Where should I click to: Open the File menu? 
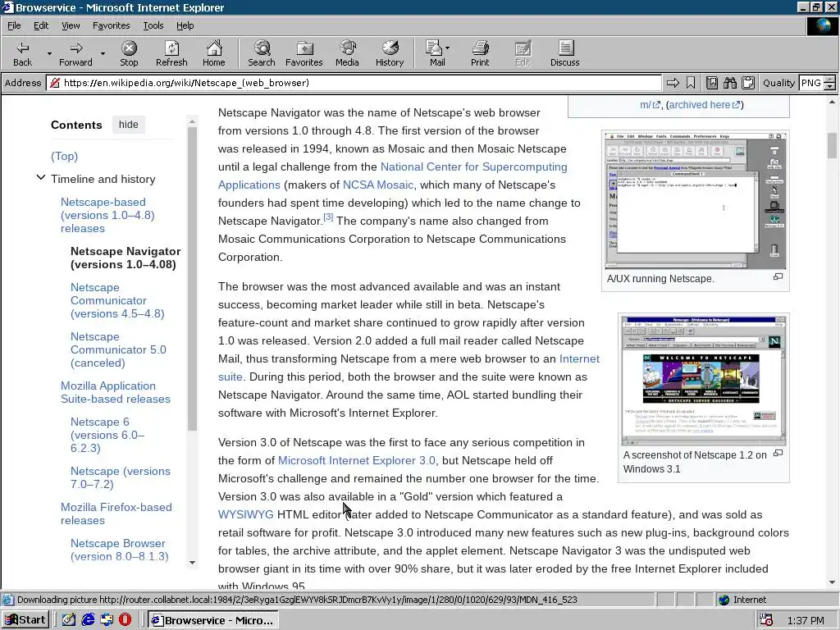point(14,25)
